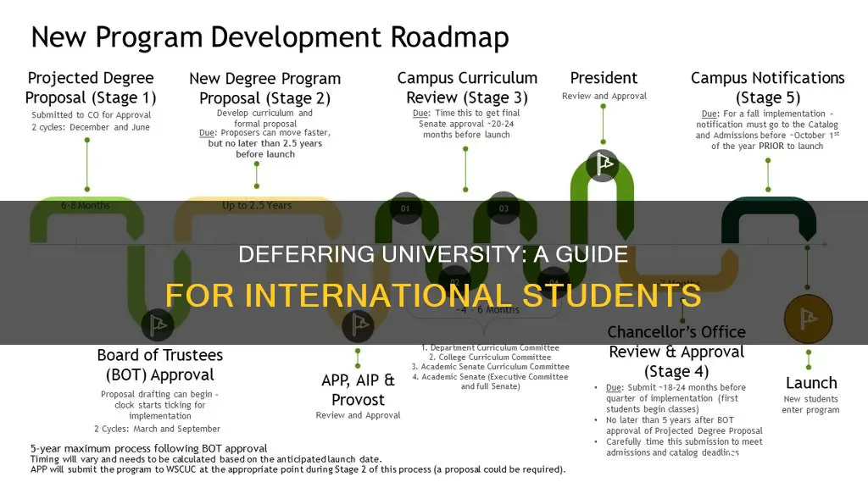Click the Board of Trustees (BOT) Approval heading
This screenshot has width=868, height=488.
(x=160, y=365)
